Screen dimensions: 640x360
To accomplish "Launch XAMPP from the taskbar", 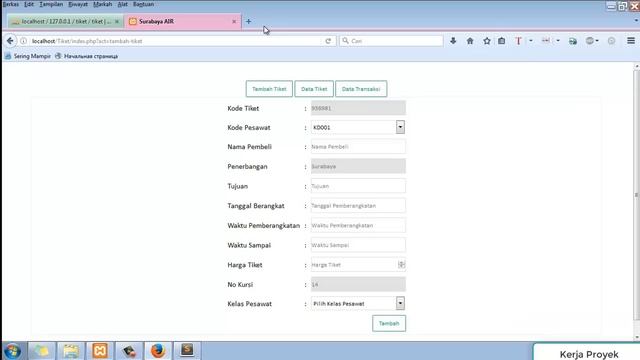I will click(100, 351).
